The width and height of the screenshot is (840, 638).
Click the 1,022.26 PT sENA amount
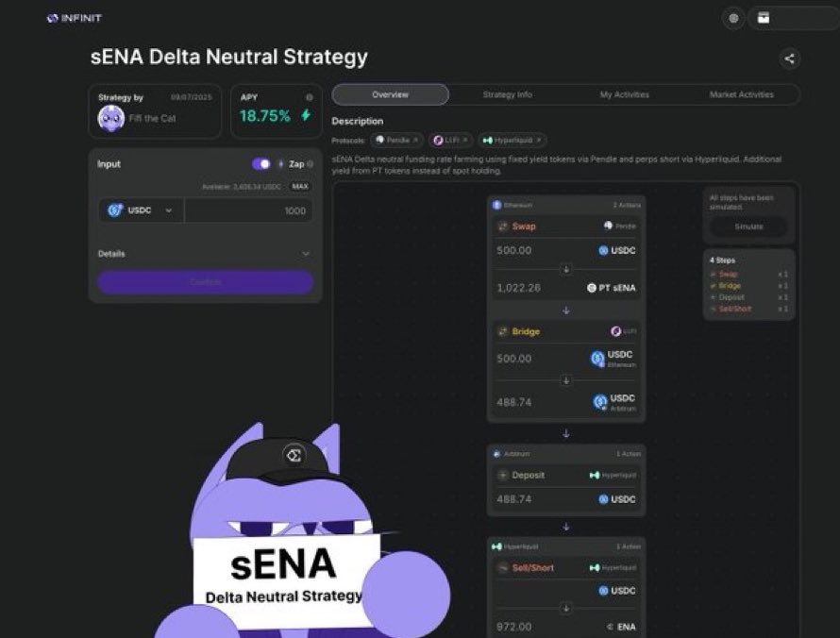tap(518, 288)
